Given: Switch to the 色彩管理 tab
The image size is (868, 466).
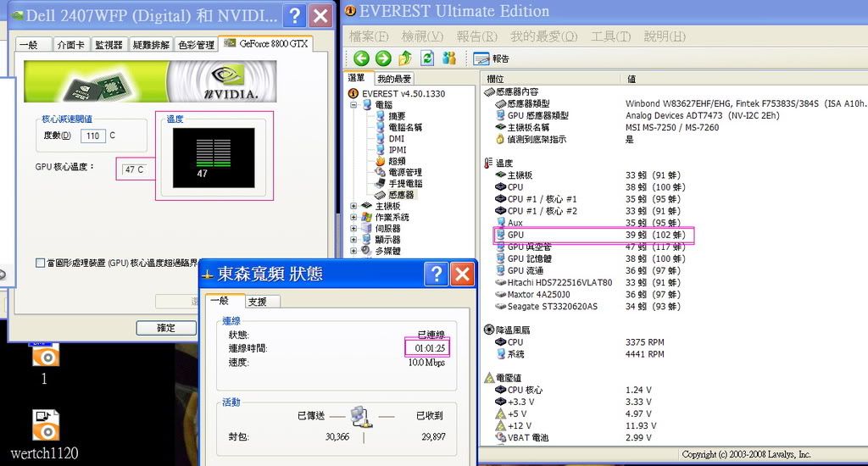Looking at the screenshot, I should (196, 44).
